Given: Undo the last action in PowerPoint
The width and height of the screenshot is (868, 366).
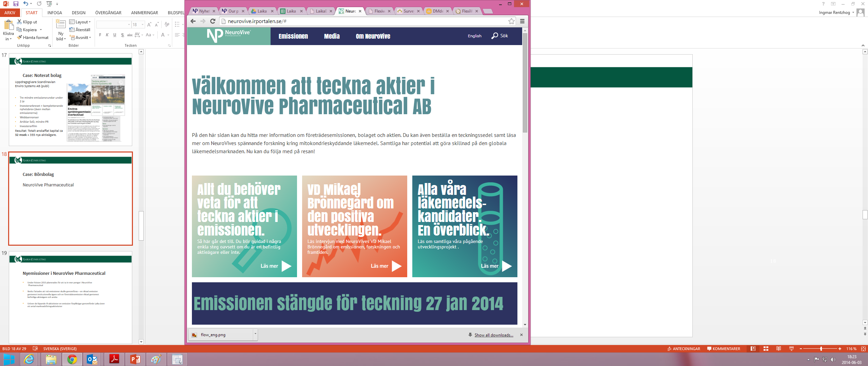Looking at the screenshot, I should 26,4.
